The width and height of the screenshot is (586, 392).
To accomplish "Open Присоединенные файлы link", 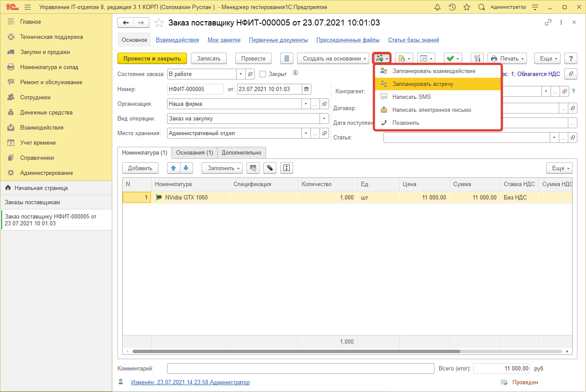I will tap(348, 40).
